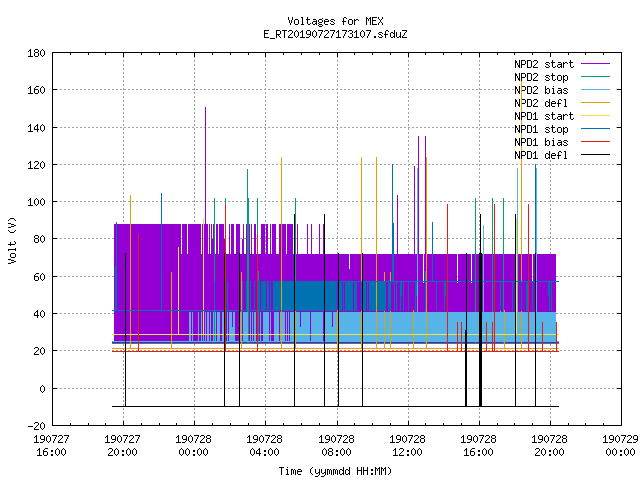Click the x-axis tick label '190727 16:00'
This screenshot has height=480, width=640.
point(51,446)
